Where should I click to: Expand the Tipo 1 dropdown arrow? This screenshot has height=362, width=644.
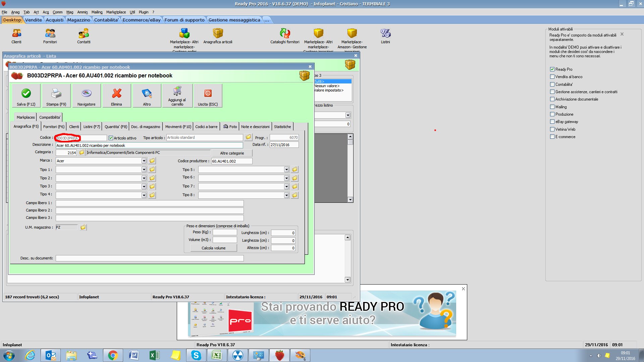coord(144,170)
